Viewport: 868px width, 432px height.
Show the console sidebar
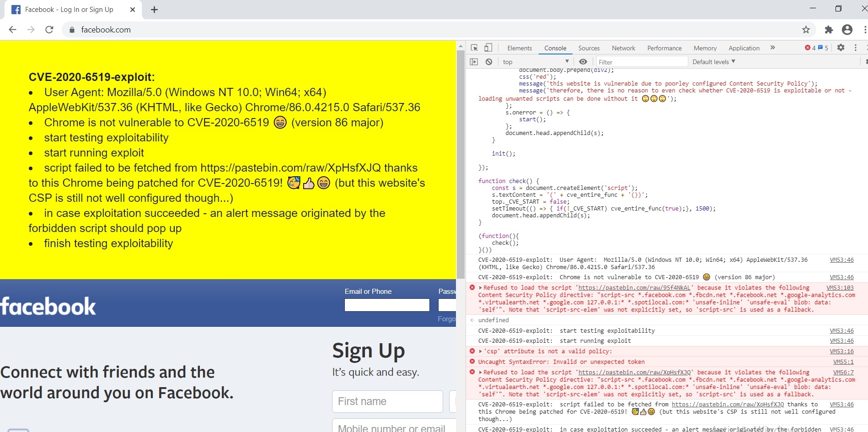(x=474, y=62)
